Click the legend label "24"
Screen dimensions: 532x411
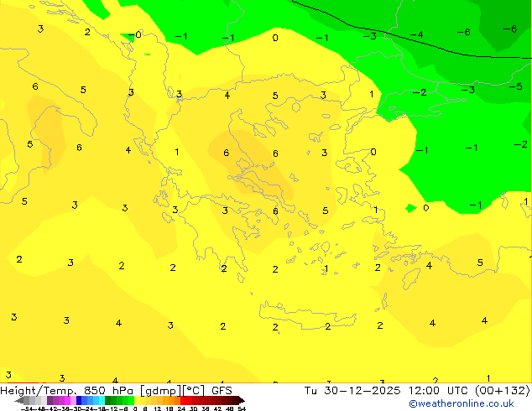coord(181,409)
